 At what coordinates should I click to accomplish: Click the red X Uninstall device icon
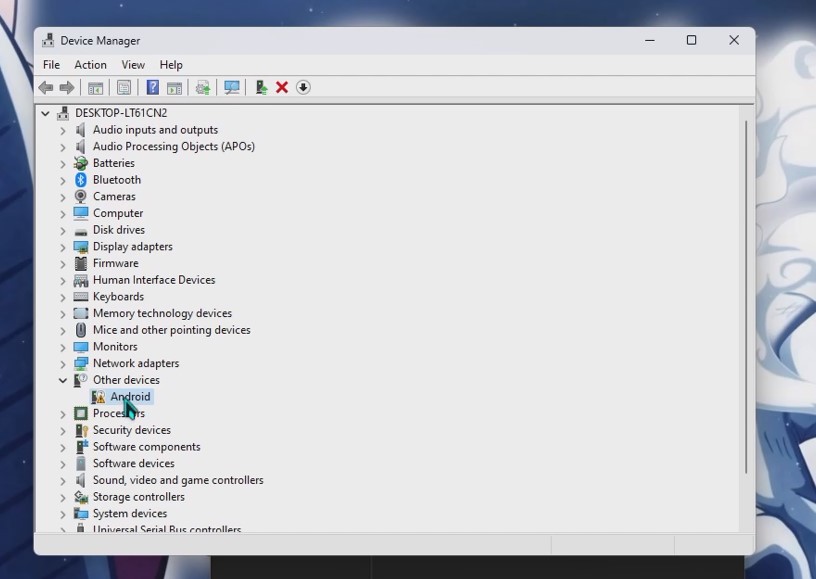282,88
